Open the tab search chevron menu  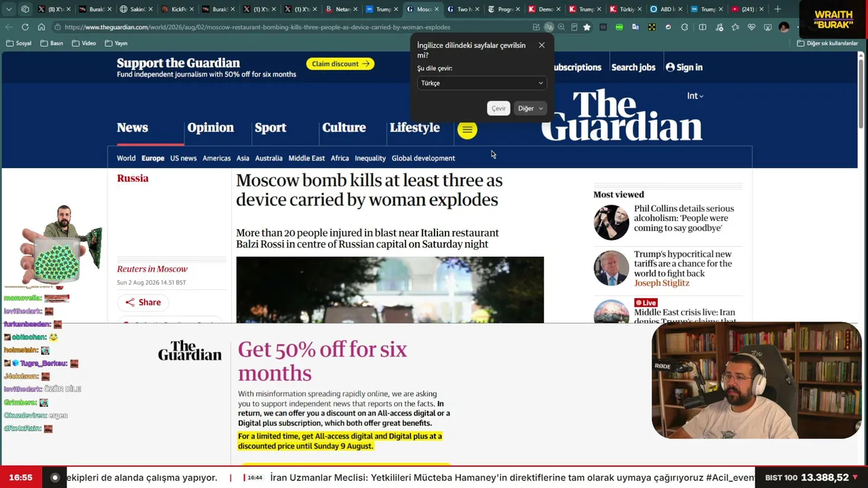click(9, 9)
